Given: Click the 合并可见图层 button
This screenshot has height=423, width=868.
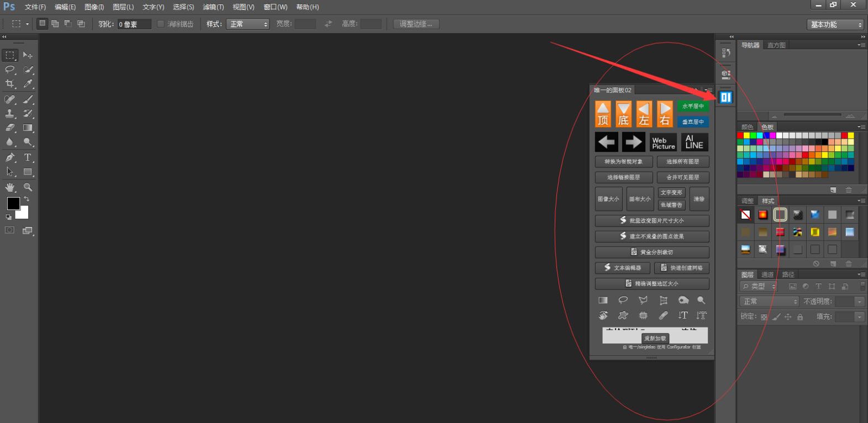Looking at the screenshot, I should click(x=683, y=177).
